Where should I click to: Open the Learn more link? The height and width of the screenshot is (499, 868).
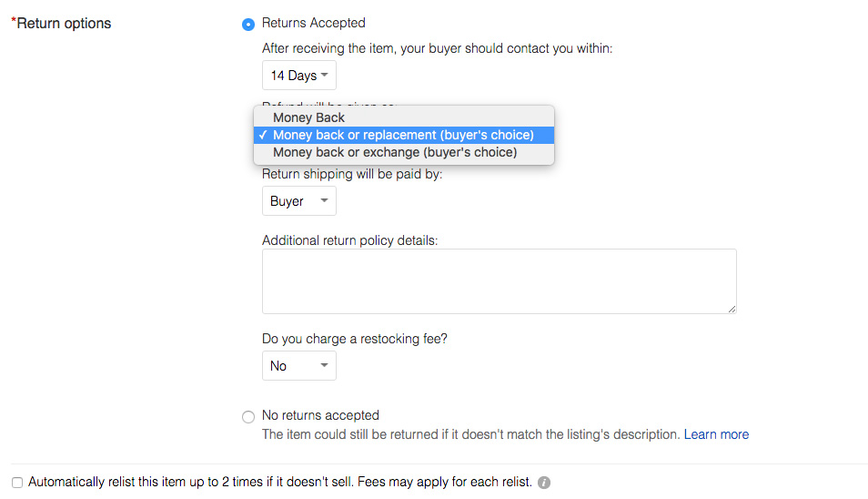(716, 434)
